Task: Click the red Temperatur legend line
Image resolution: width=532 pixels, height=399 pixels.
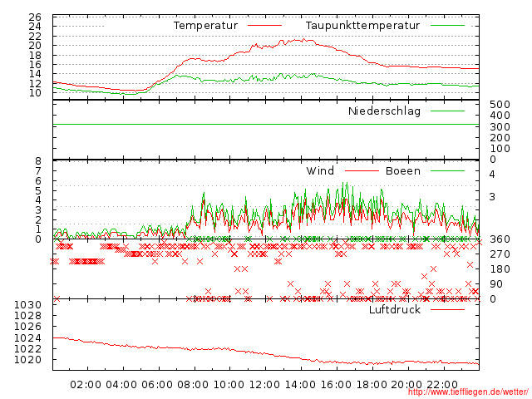Action: pyautogui.click(x=264, y=26)
